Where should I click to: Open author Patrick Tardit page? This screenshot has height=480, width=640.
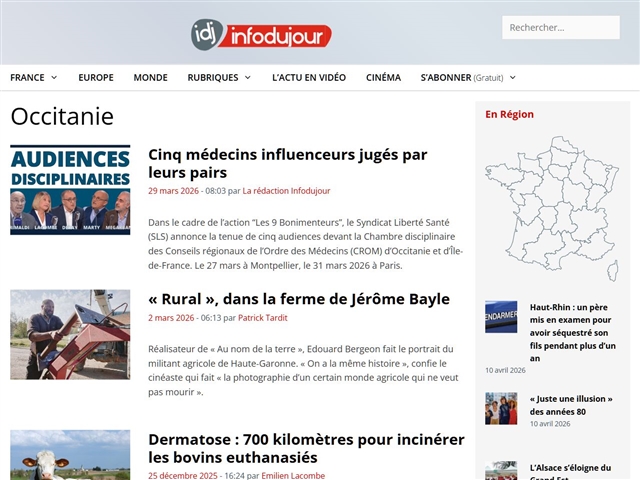pyautogui.click(x=263, y=318)
